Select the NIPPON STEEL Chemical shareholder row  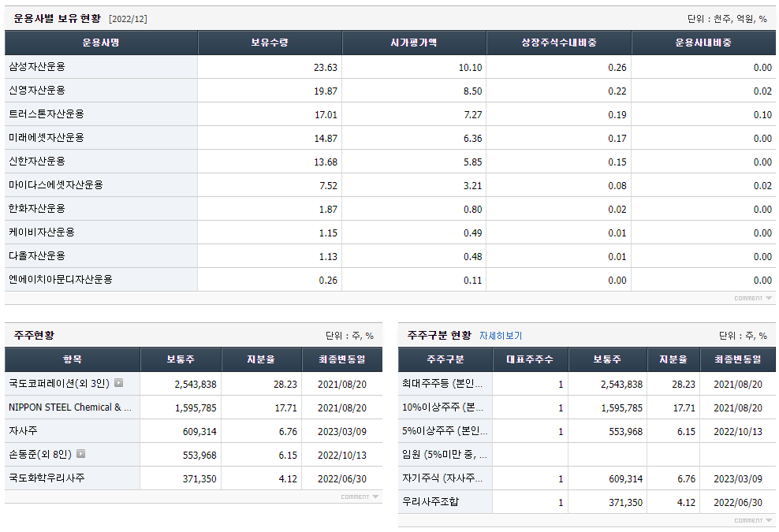click(x=70, y=407)
